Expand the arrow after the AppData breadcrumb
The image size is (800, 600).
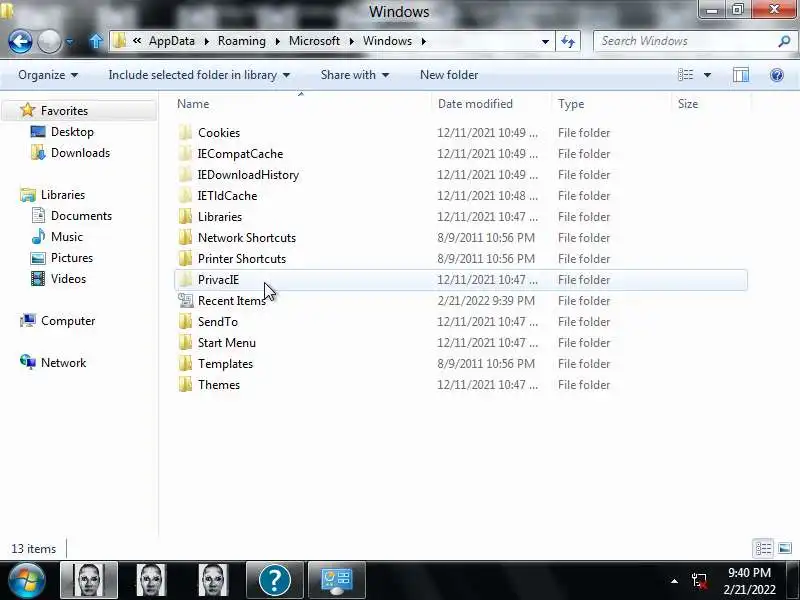pos(206,41)
